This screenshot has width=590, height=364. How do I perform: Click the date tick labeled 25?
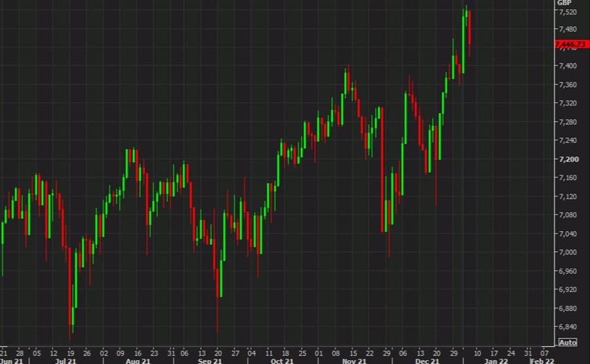[x=302, y=353]
